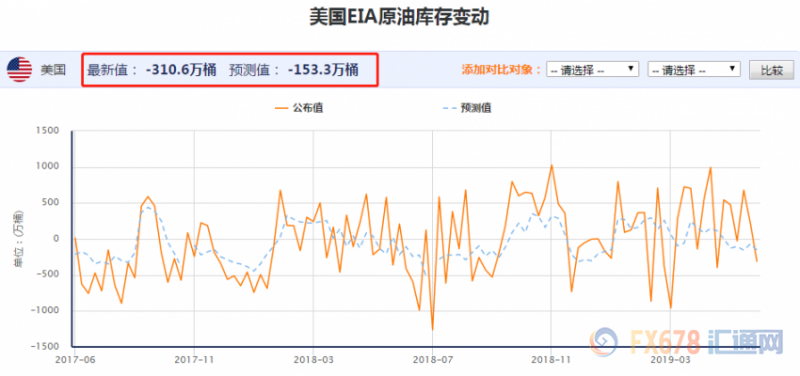Screen dimensions: 800x376
Task: Toggle the 公布值 legend series
Action: (x=298, y=108)
